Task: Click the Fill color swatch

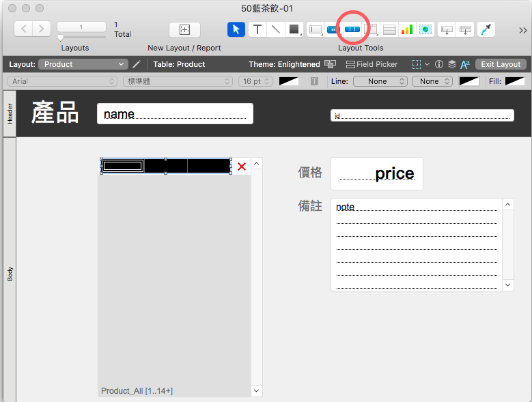Action: [515, 81]
